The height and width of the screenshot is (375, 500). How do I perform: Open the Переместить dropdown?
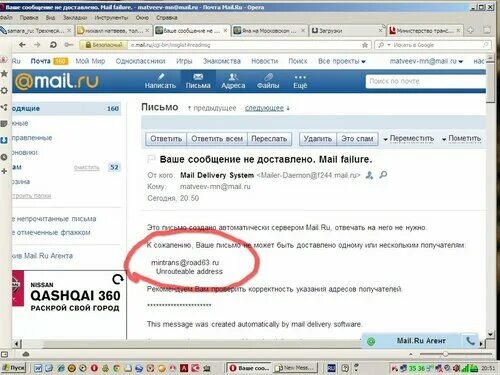[x=409, y=138]
